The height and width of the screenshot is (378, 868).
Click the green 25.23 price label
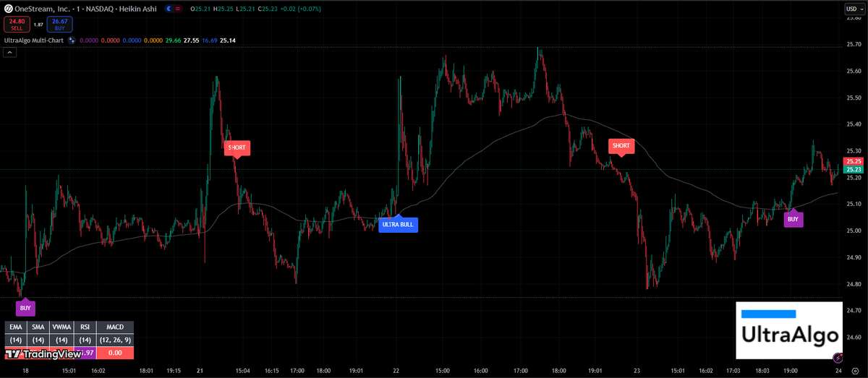pos(854,169)
